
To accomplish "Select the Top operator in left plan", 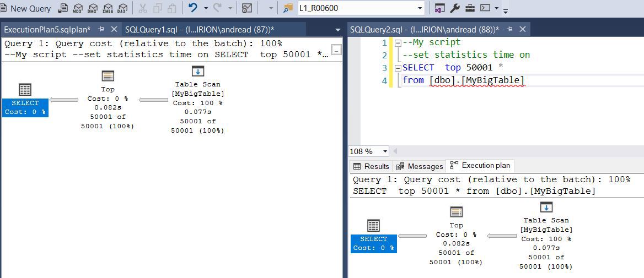I will (x=108, y=100).
